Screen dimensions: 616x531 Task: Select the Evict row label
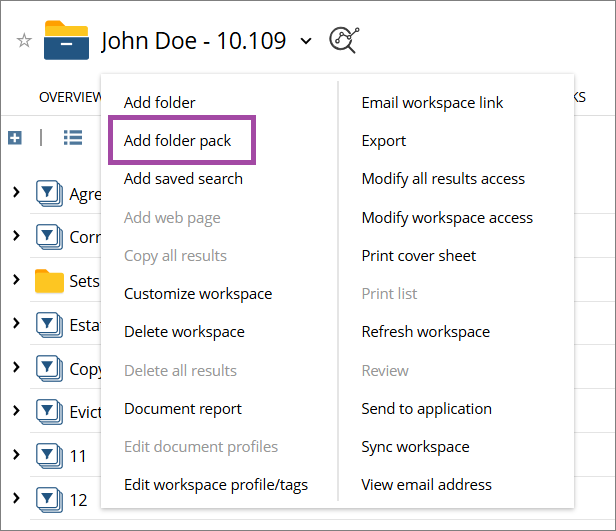pos(85,412)
